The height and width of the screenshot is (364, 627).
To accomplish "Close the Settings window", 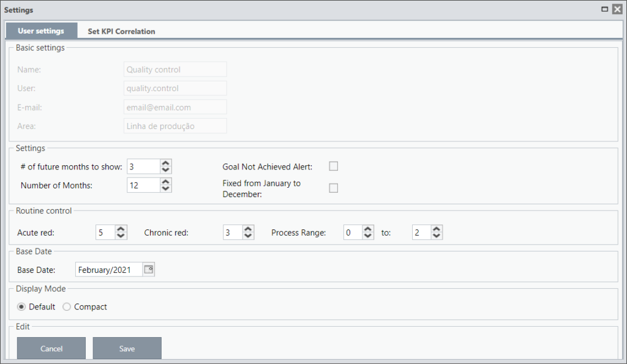I will point(617,9).
